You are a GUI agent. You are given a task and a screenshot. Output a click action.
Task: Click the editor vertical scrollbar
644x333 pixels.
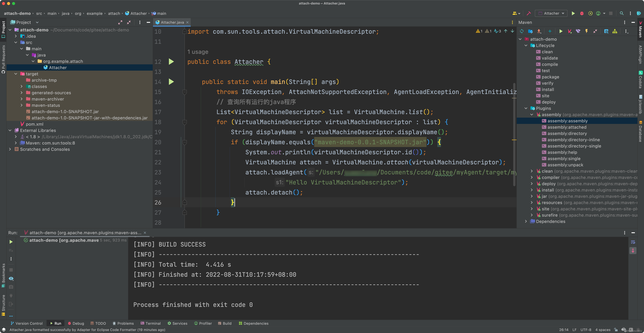coord(514,135)
